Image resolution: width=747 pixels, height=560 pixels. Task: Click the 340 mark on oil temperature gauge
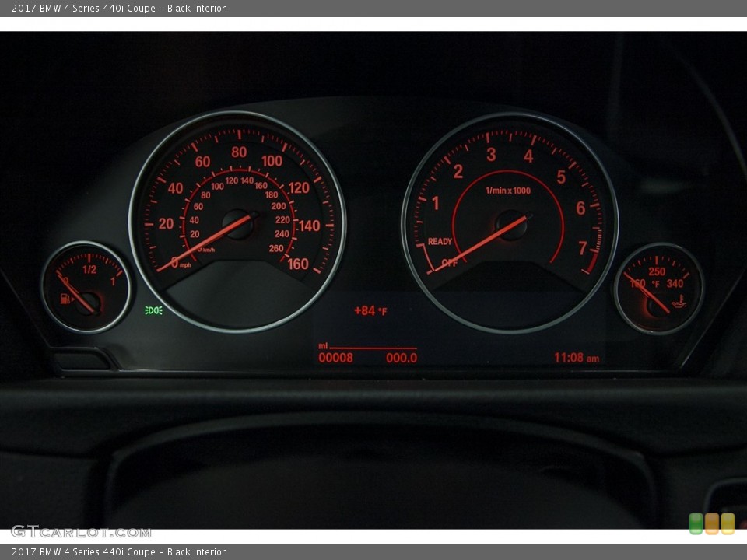point(675,284)
